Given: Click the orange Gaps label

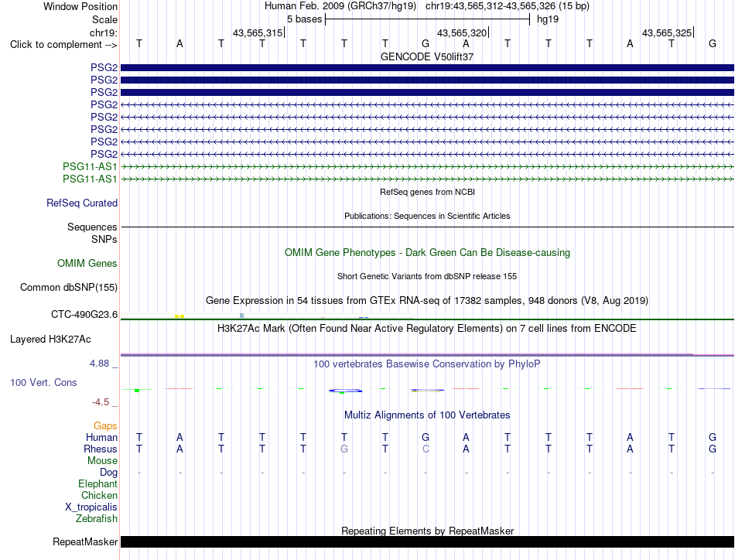Looking at the screenshot, I should pyautogui.click(x=105, y=426).
